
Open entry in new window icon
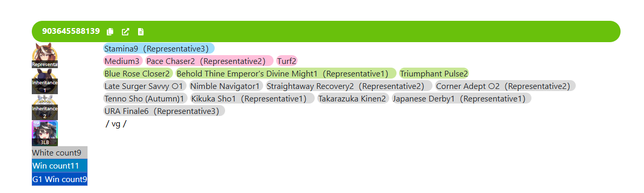tap(126, 32)
